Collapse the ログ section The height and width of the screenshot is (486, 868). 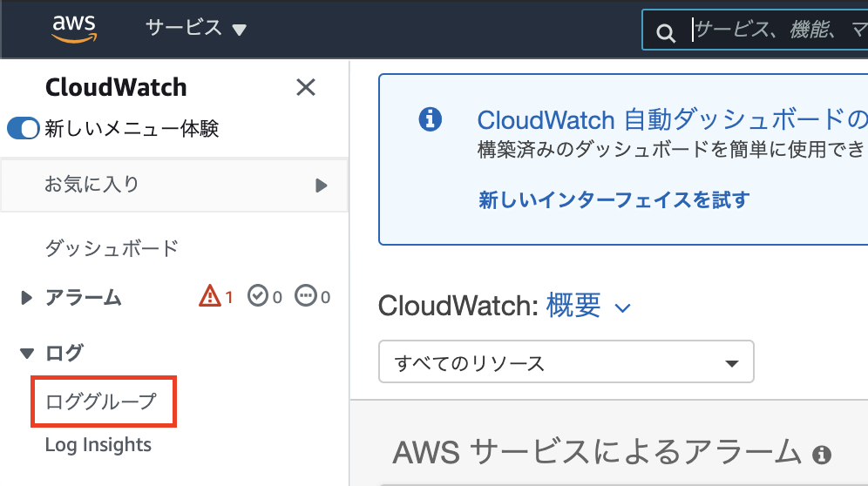coord(26,353)
